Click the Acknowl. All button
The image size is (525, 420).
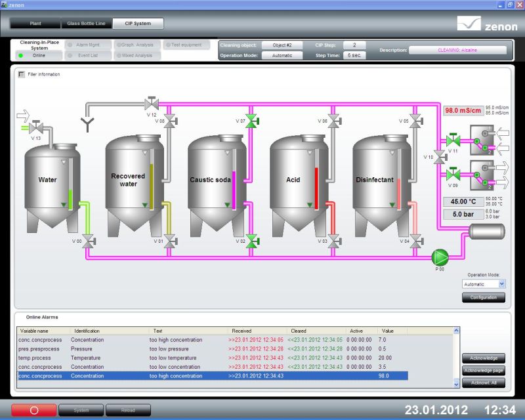(x=484, y=383)
